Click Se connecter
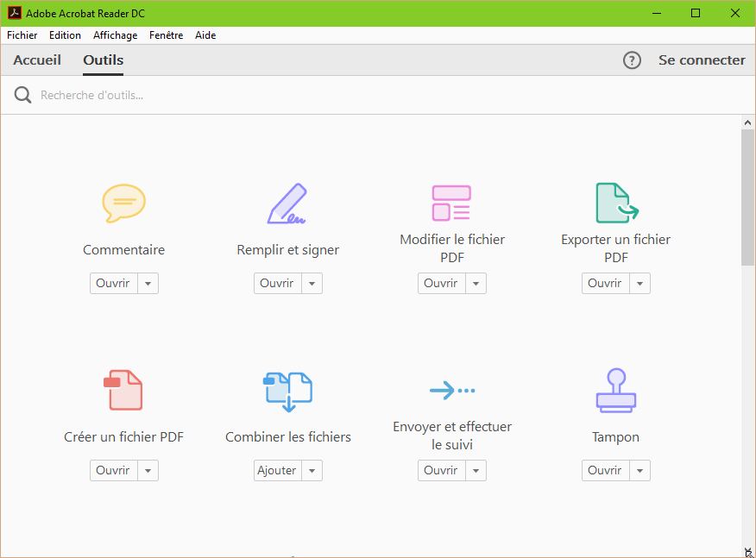This screenshot has width=756, height=558. 702,60
